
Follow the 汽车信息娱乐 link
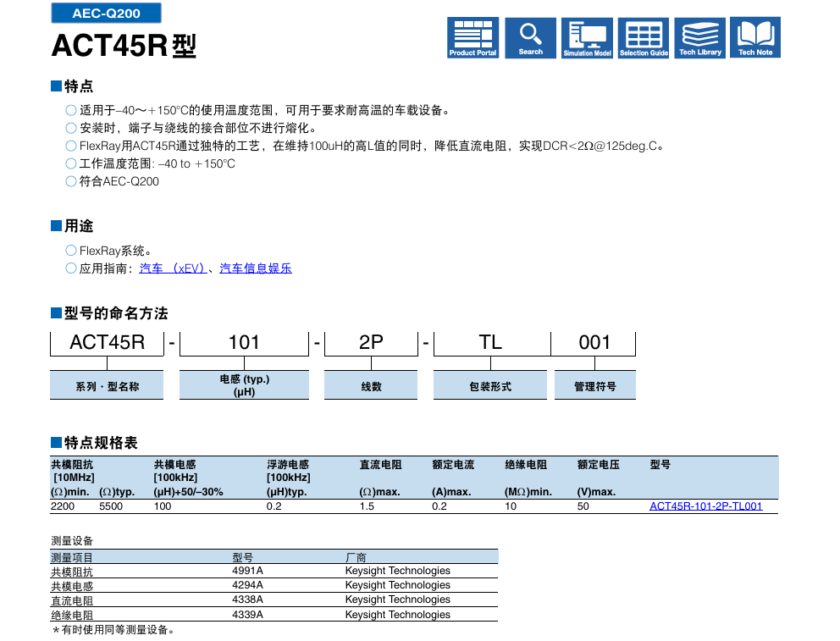tap(256, 268)
